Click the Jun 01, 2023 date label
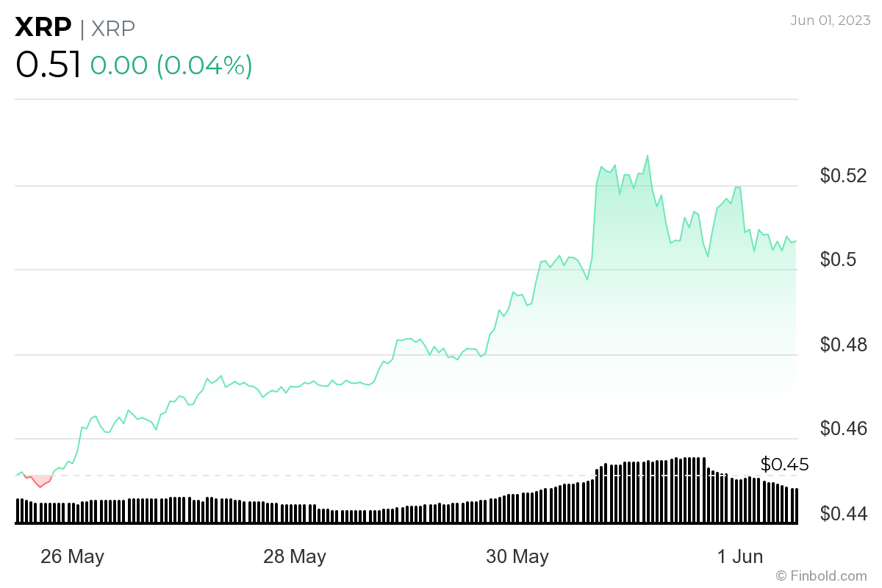Image resolution: width=882 pixels, height=588 pixels. [828, 21]
